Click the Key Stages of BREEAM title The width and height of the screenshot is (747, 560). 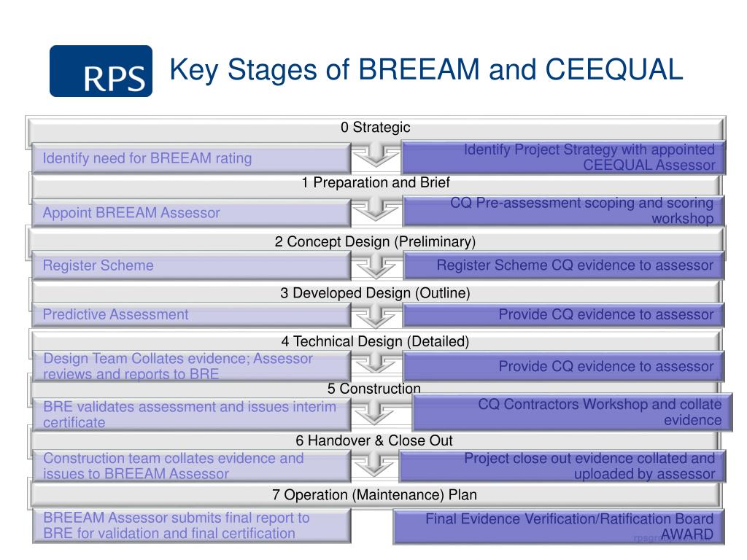pyautogui.click(x=426, y=69)
